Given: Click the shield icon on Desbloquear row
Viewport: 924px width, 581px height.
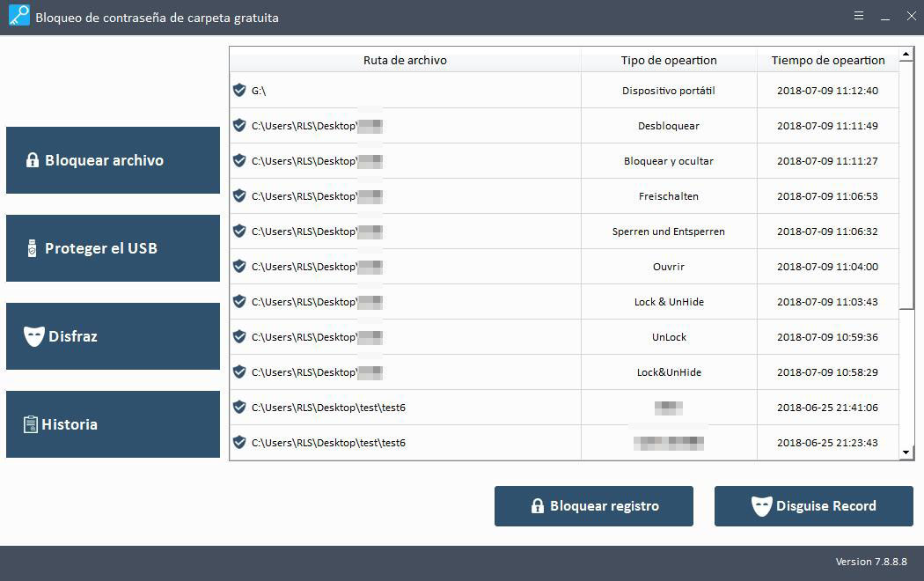Looking at the screenshot, I should coord(239,125).
